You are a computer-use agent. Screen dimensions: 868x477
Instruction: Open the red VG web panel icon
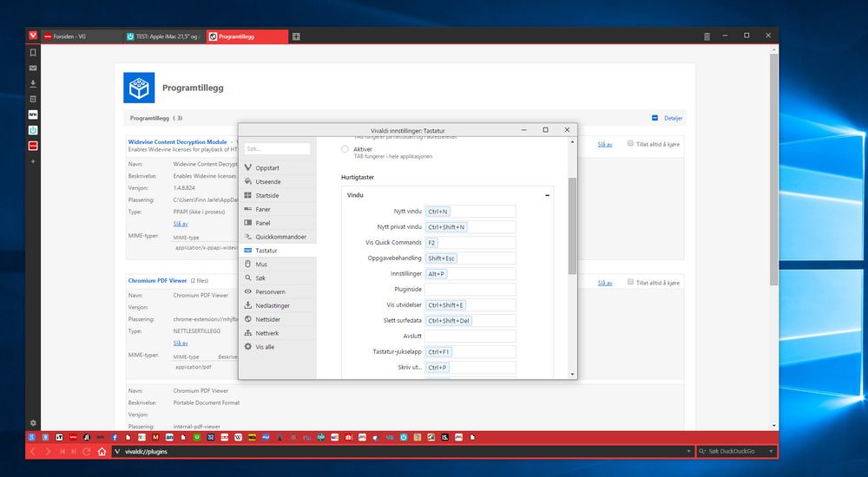(x=33, y=146)
